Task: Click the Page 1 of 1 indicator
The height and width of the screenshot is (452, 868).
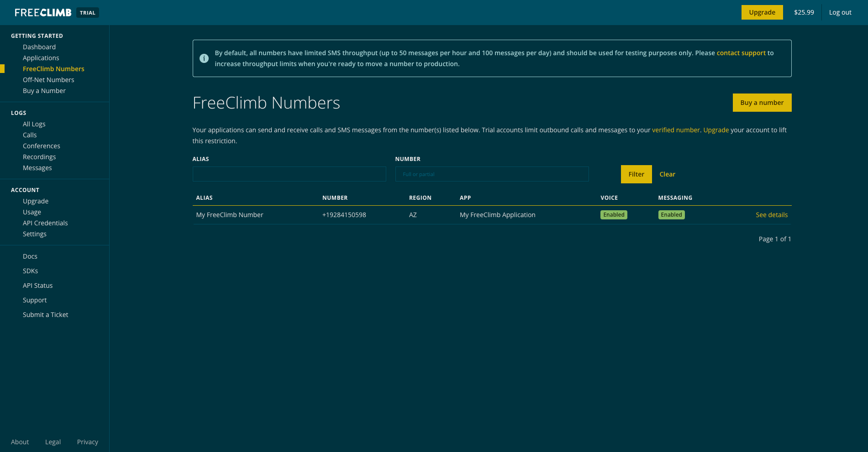Action: point(775,239)
